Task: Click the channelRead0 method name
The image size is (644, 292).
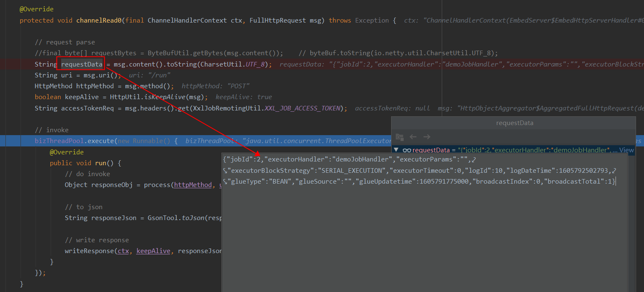Action: pyautogui.click(x=99, y=20)
